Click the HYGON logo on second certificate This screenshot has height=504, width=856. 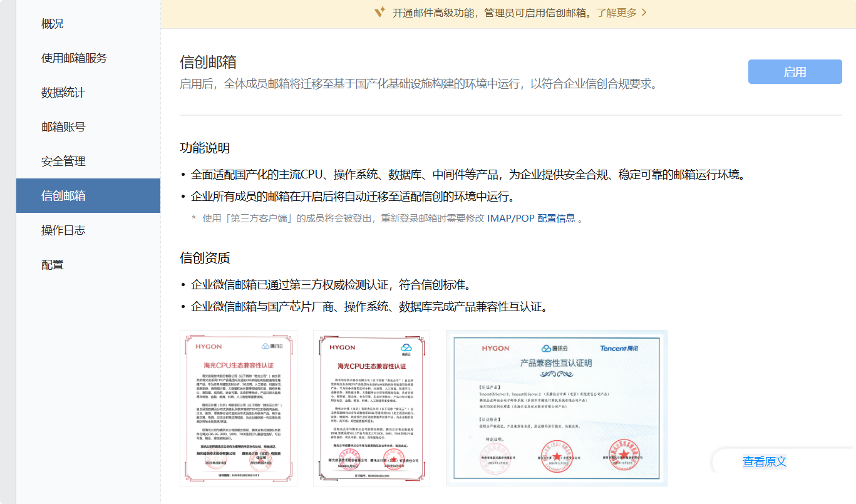(x=342, y=348)
